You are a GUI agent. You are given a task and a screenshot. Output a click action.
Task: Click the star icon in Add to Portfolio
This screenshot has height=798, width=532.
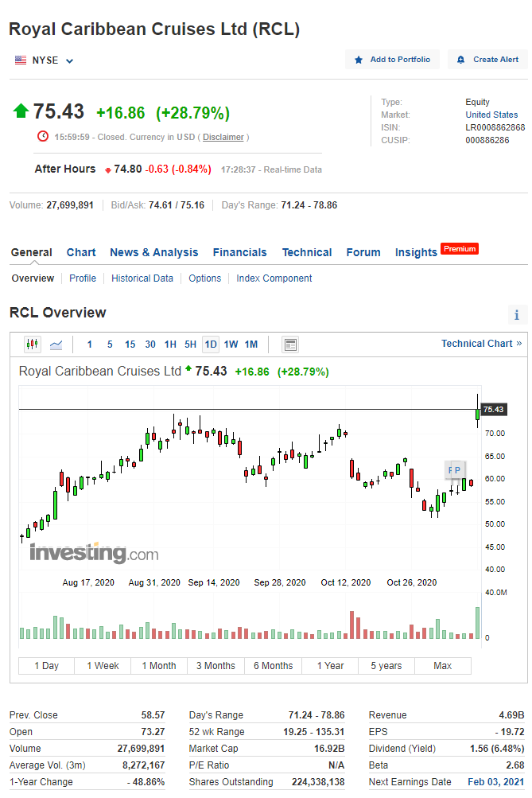[359, 60]
